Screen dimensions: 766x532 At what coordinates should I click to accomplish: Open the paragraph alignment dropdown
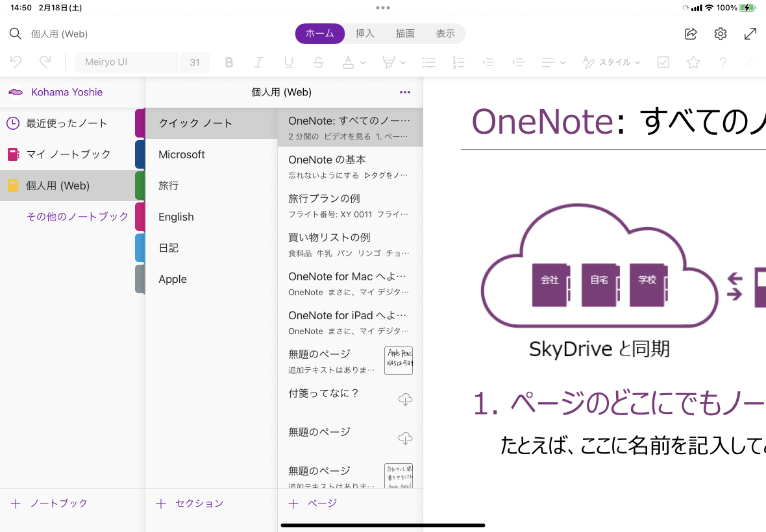tap(553, 62)
